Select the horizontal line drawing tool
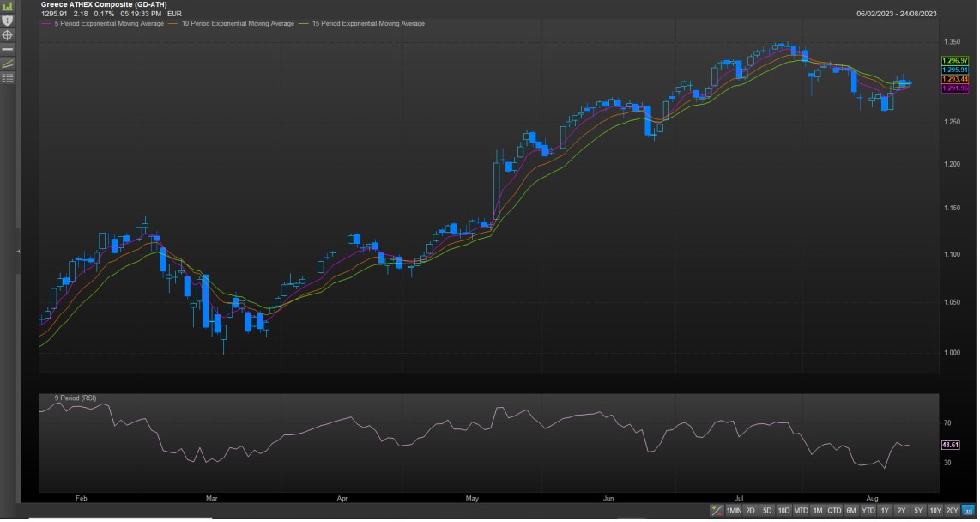This screenshot has height=522, width=980. [8, 50]
